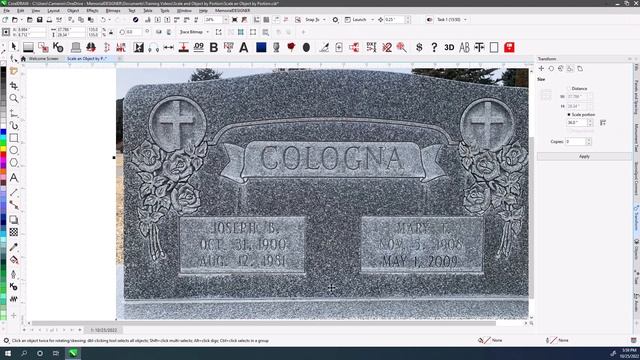Select the Transparency checkerboard tool
The width and height of the screenshot is (640, 360).
pos(14,232)
